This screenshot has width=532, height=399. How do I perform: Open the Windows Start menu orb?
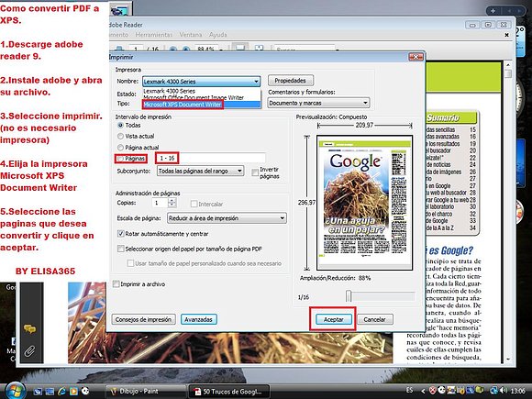pyautogui.click(x=15, y=391)
